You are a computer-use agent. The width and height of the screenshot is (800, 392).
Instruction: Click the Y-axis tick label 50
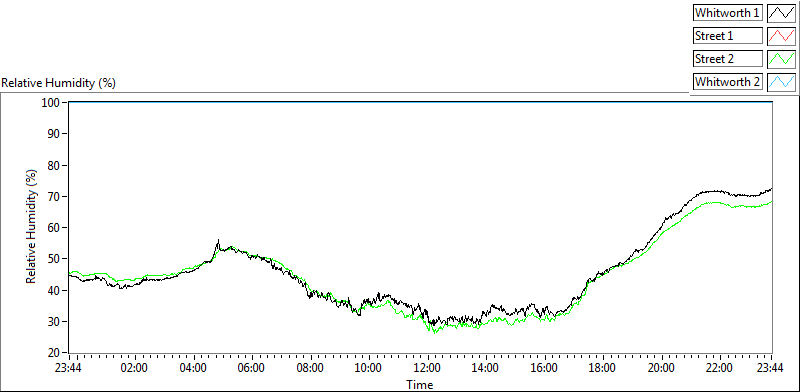[x=53, y=259]
